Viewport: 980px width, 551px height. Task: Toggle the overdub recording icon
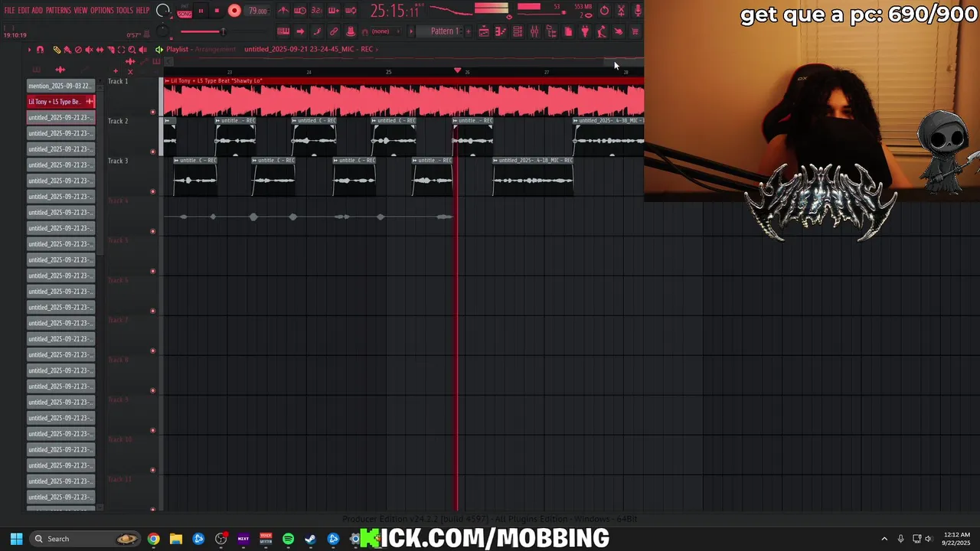point(333,11)
